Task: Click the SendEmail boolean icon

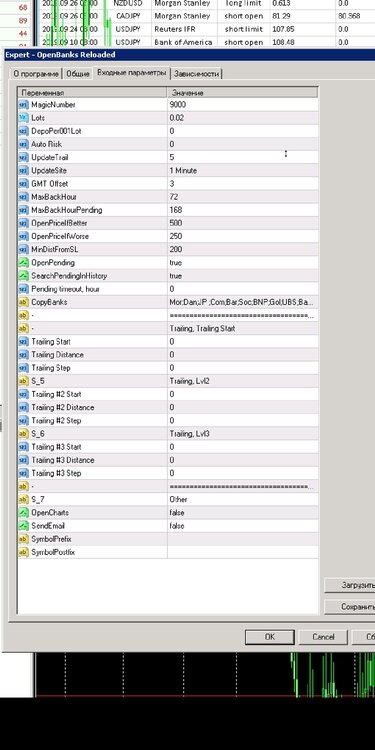Action: [x=23, y=526]
